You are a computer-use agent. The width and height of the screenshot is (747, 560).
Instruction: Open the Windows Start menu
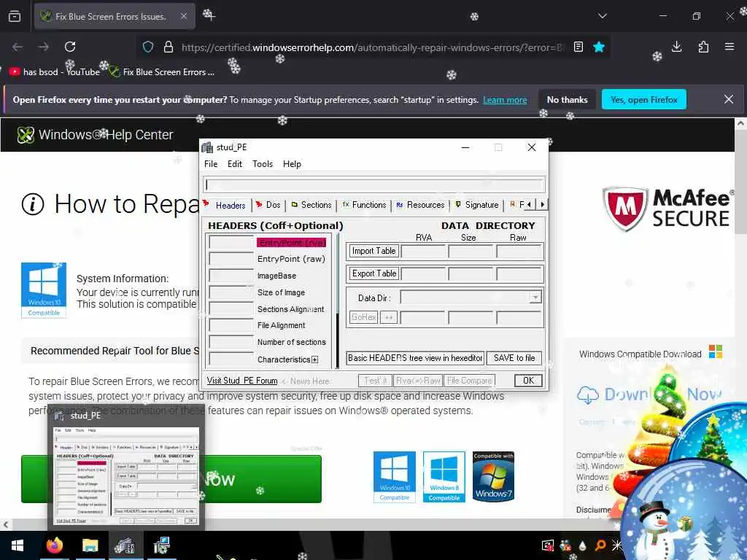tap(18, 545)
